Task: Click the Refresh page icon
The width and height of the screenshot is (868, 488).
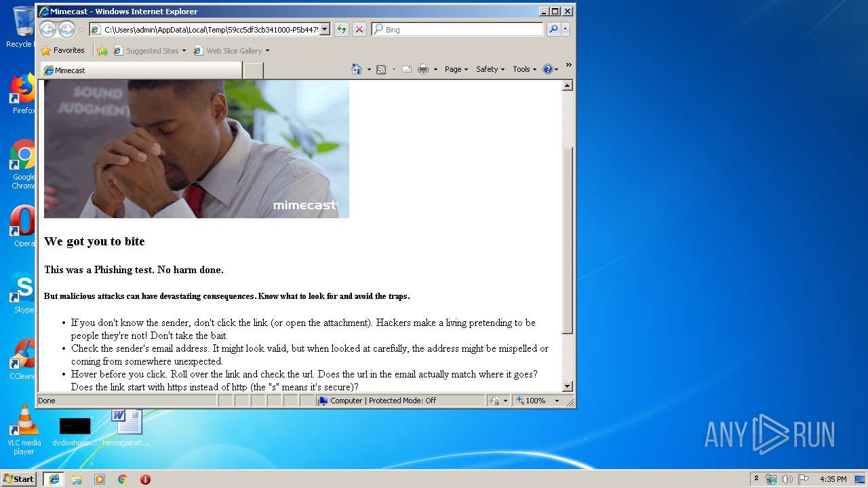Action: coord(342,29)
